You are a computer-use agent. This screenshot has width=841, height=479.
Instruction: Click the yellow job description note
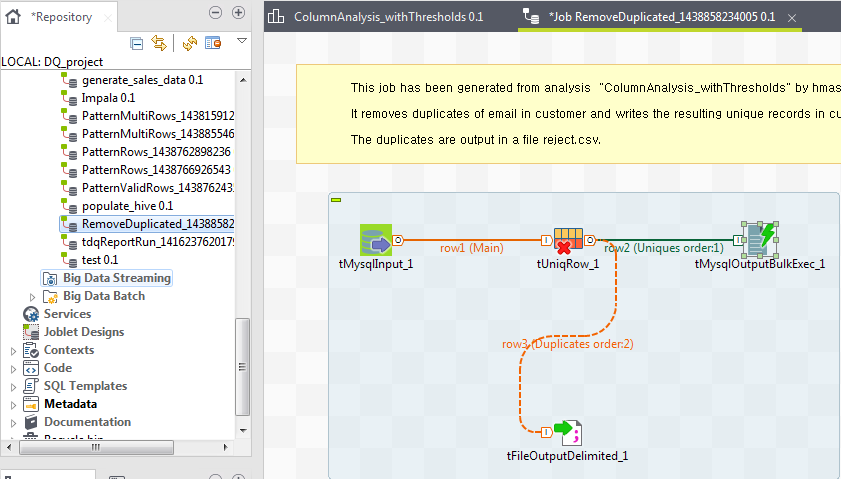pos(569,114)
